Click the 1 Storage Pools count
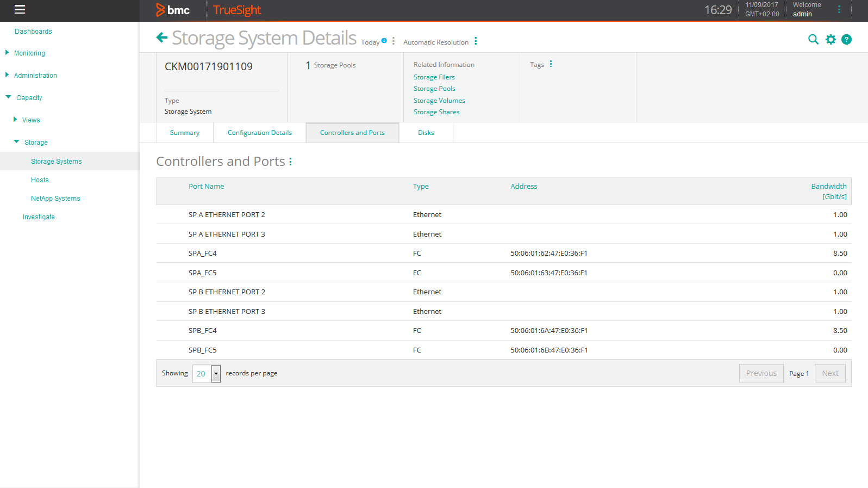 coord(330,65)
